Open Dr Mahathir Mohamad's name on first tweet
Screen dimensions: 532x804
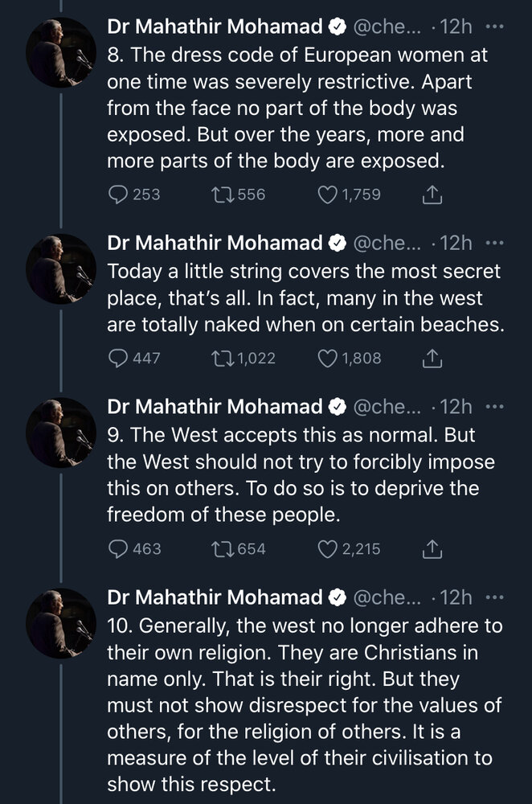click(x=215, y=27)
